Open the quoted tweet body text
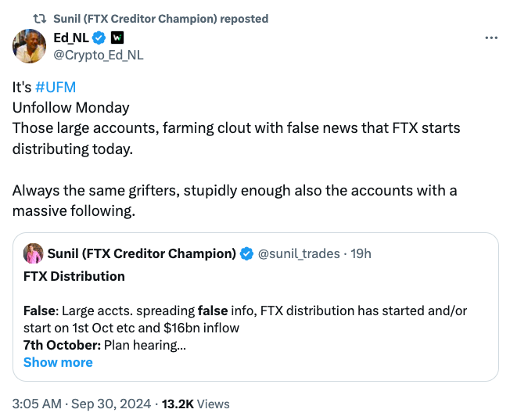The width and height of the screenshot is (510, 420). (245, 319)
